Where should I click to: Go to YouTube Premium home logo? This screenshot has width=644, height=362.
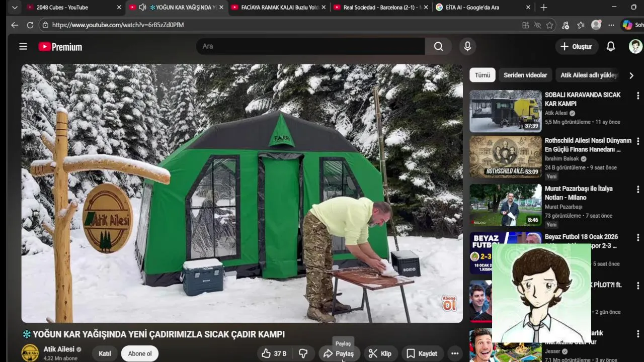60,47
